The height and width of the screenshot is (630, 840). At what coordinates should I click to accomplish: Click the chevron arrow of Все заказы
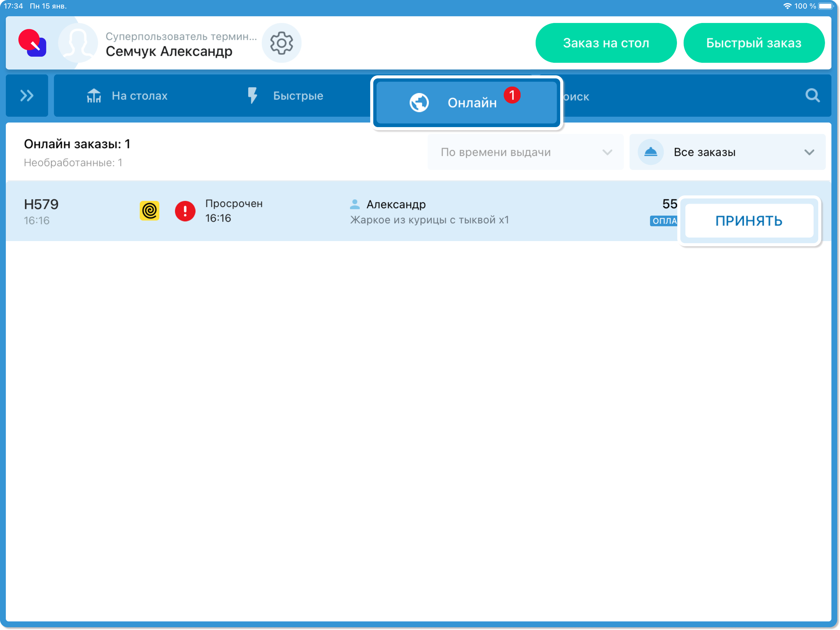809,152
